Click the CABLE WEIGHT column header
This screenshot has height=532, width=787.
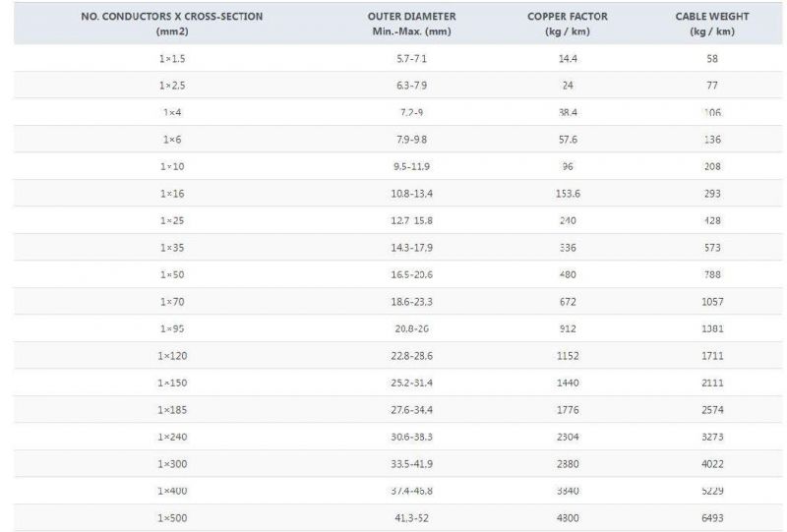click(x=712, y=24)
